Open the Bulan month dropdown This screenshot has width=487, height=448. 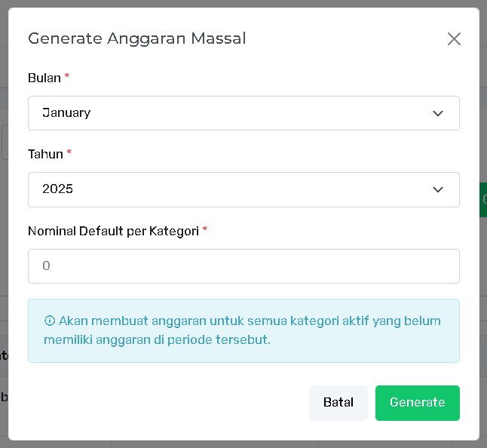(x=243, y=113)
